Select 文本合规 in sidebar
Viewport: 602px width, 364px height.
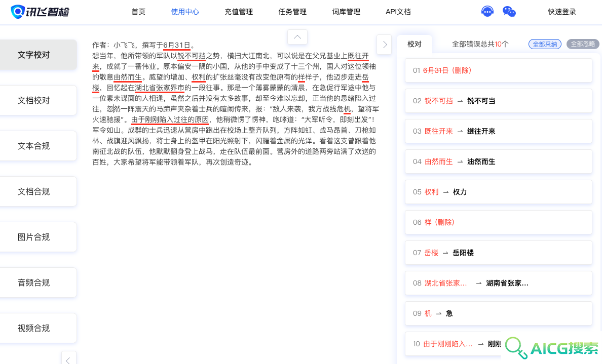[x=37, y=146]
